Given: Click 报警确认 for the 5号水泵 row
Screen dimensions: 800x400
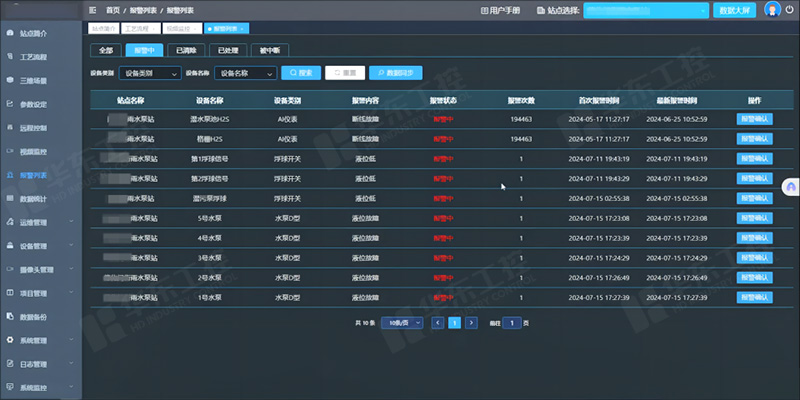Looking at the screenshot, I should [754, 217].
